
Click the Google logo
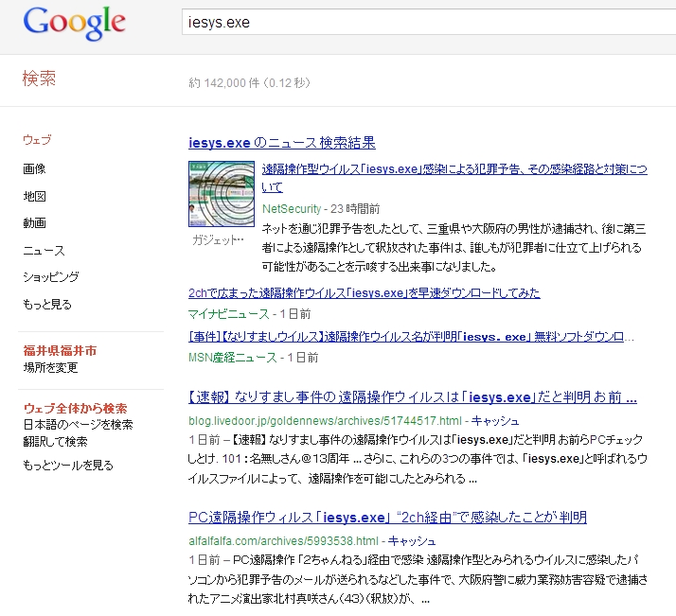click(74, 25)
